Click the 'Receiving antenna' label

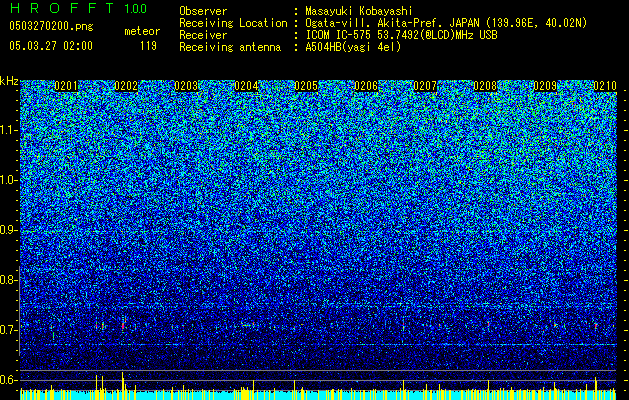click(x=230, y=47)
